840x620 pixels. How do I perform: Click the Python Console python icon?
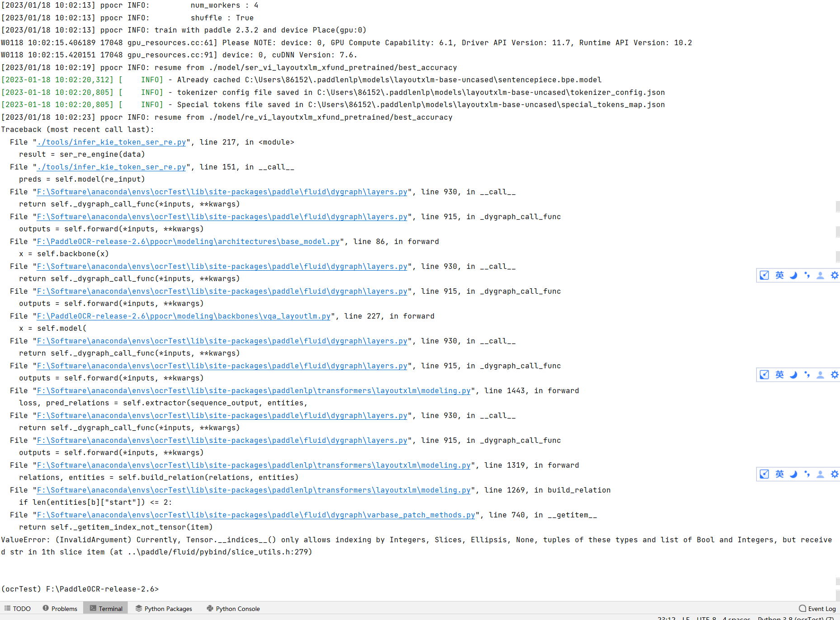pyautogui.click(x=210, y=608)
